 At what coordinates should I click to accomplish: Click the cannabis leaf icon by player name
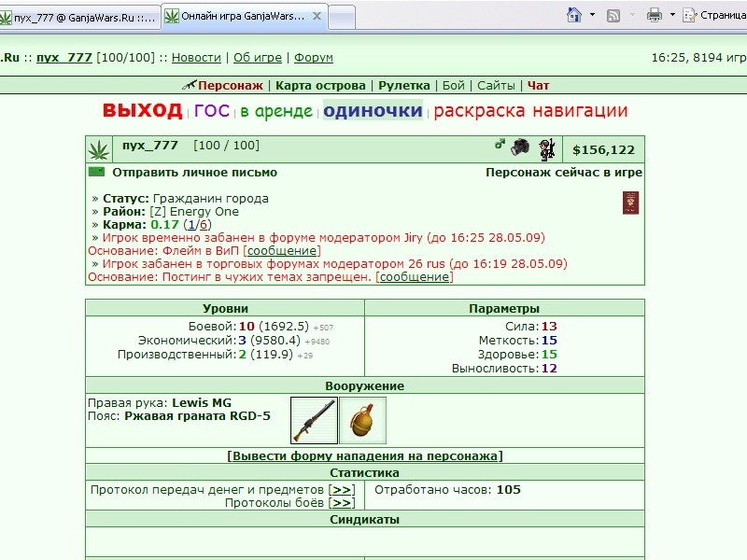(x=99, y=150)
